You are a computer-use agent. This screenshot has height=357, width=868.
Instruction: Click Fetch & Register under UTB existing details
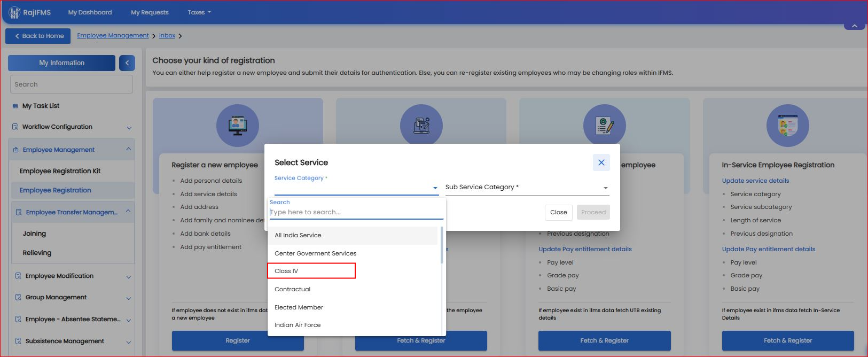[605, 340]
